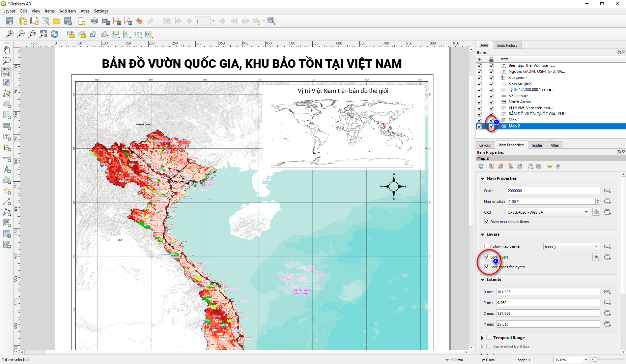Image resolution: width=626 pixels, height=364 pixels.
Task: Open the atlas page number dropdown
Action: [x=213, y=21]
